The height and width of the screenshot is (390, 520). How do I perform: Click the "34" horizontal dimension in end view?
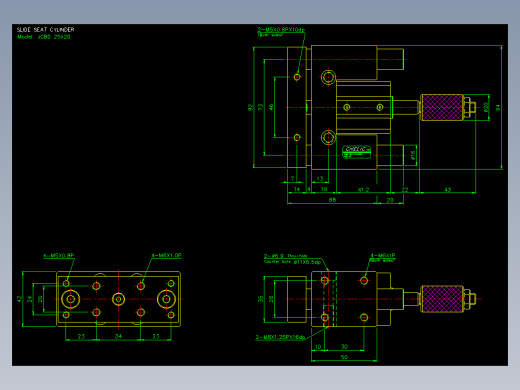pyautogui.click(x=118, y=336)
